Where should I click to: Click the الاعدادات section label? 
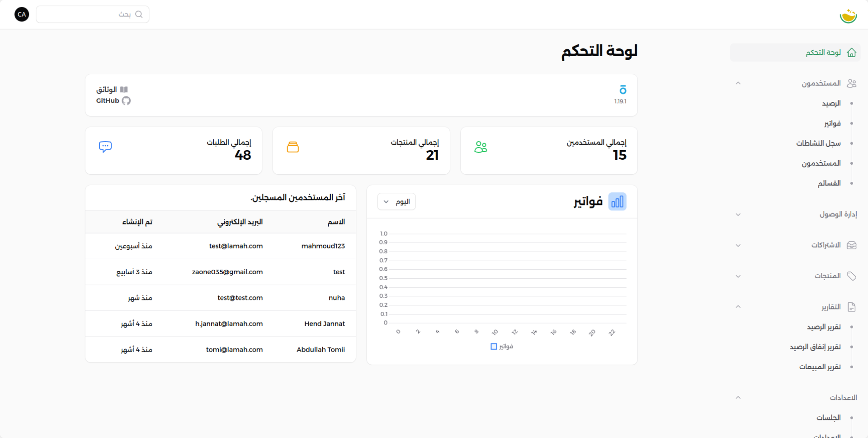[x=843, y=398]
